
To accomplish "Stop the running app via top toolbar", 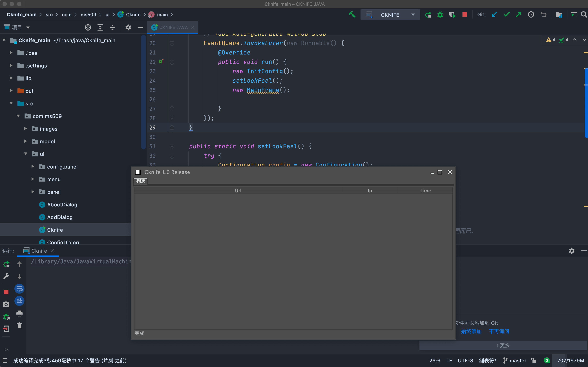I will click(x=465, y=15).
